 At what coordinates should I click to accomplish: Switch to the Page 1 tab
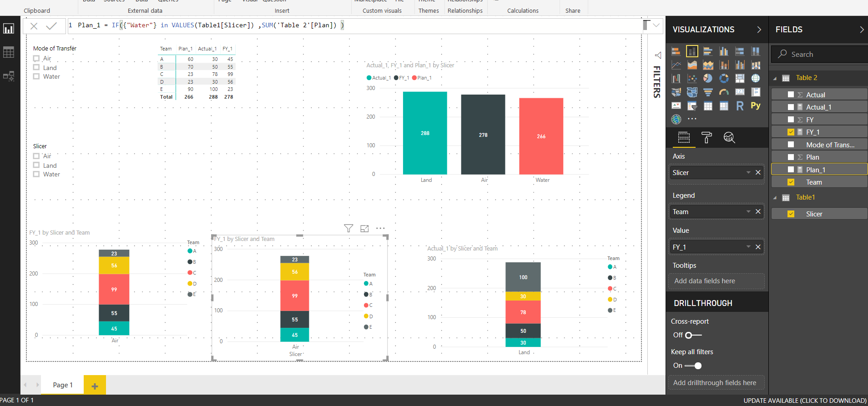click(62, 385)
